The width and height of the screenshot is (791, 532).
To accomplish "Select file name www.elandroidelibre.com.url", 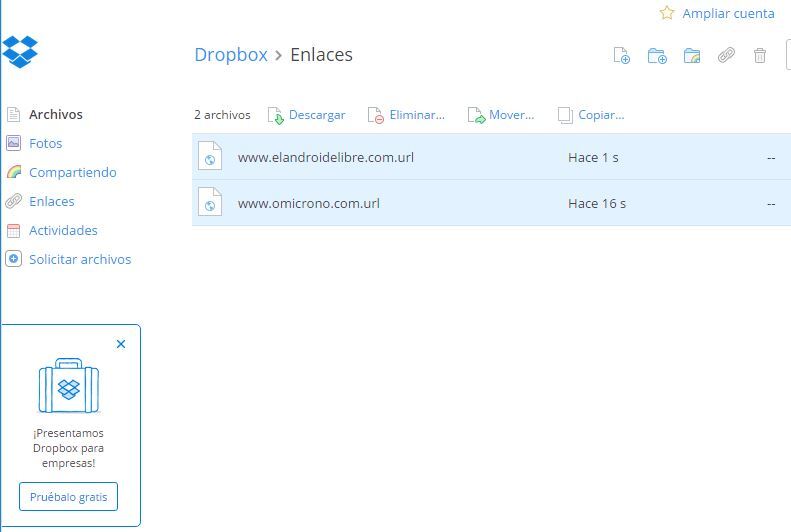I will coord(325,157).
